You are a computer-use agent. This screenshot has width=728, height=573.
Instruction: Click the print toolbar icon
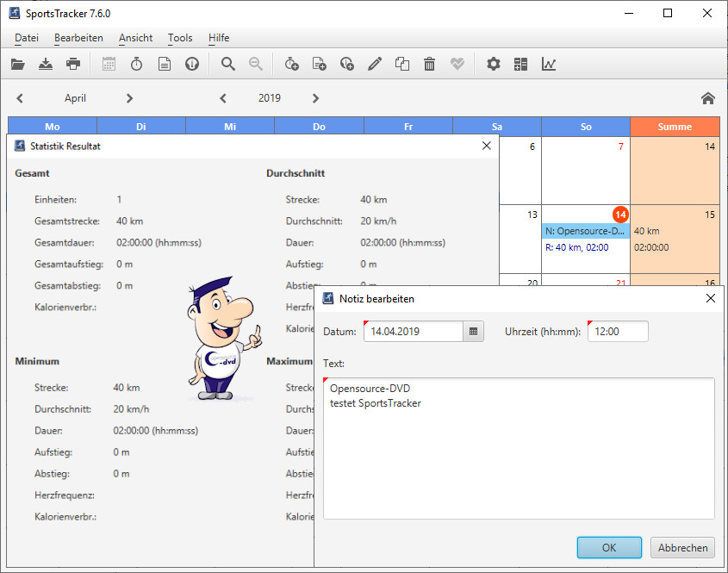[x=73, y=64]
